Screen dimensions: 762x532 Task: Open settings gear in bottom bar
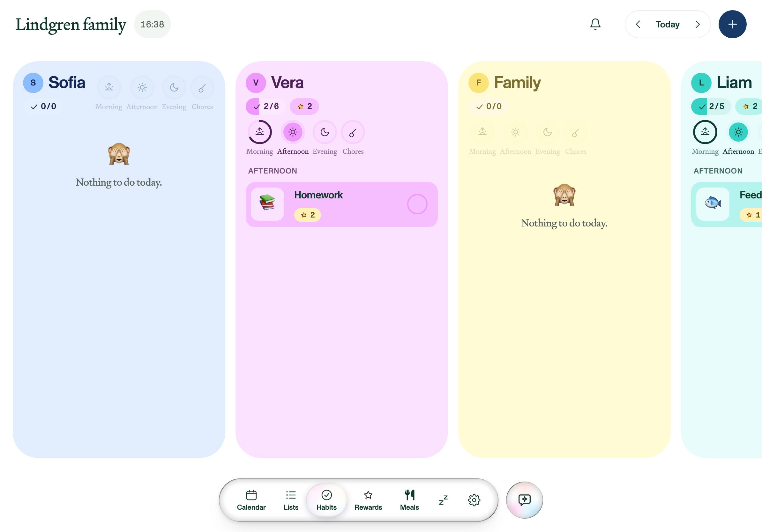pos(474,499)
